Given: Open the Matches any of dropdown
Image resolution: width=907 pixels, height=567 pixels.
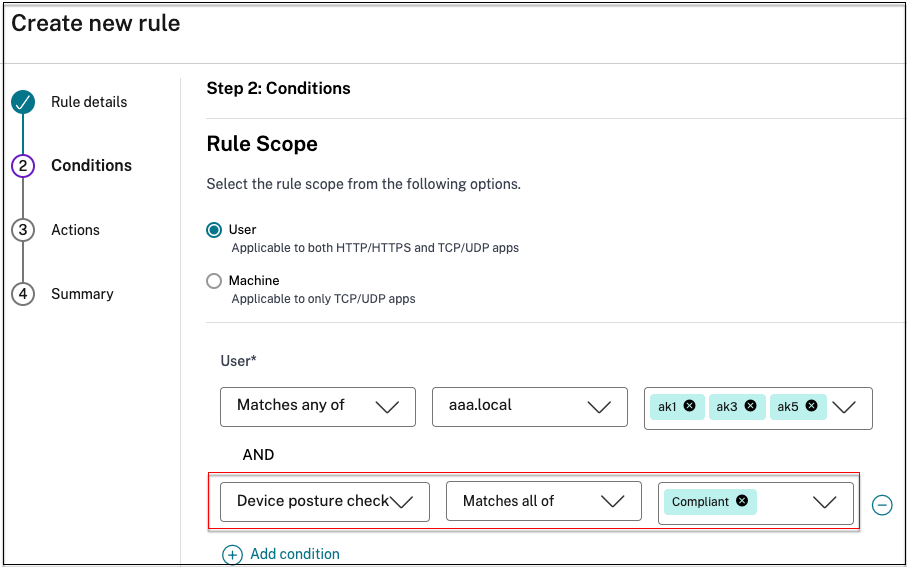Looking at the screenshot, I should pos(317,406).
